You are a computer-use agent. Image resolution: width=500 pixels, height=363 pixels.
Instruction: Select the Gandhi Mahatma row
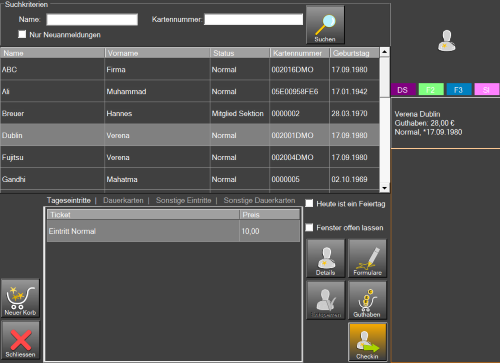(190, 179)
